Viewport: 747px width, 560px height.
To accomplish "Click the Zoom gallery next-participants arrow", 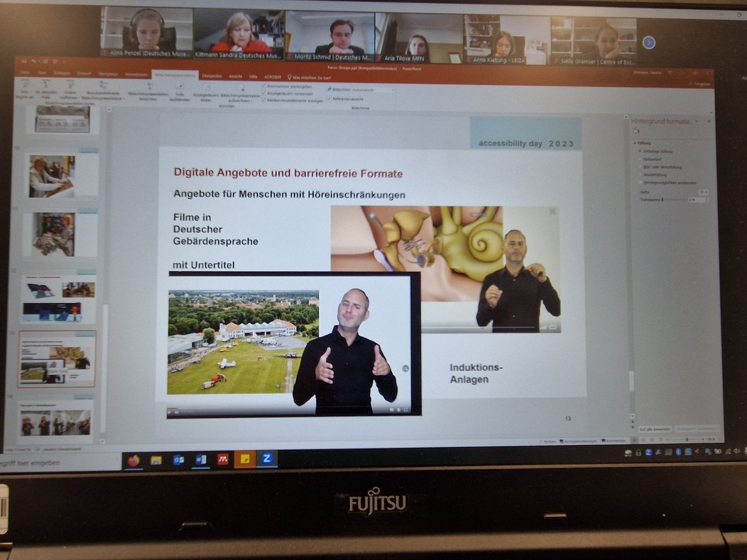I will (x=649, y=42).
